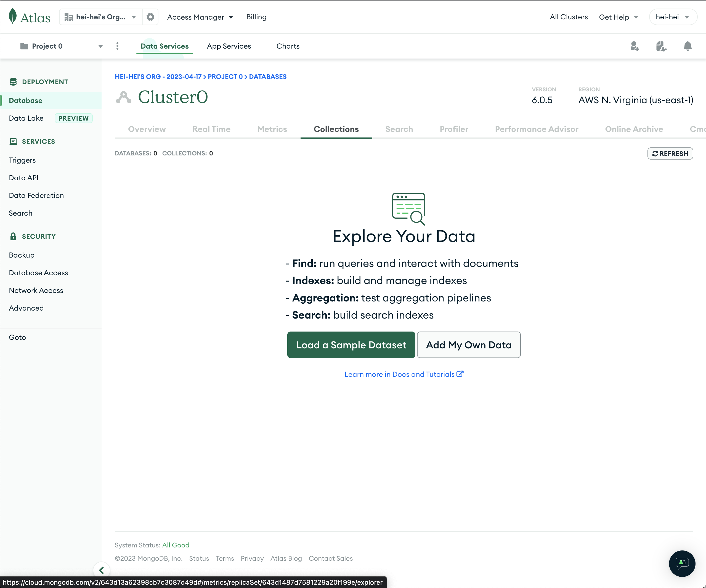
Task: Click Goto in the sidebar
Action: pyautogui.click(x=17, y=337)
